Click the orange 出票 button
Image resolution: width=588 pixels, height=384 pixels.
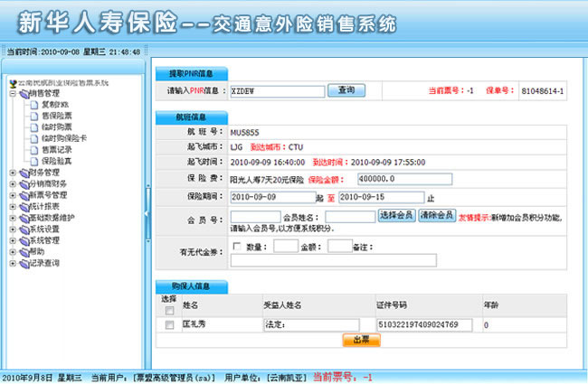pos(361,340)
